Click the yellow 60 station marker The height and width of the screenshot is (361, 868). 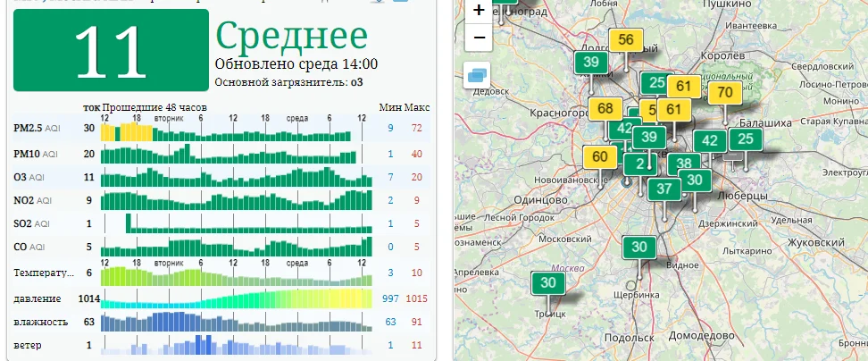click(x=599, y=156)
